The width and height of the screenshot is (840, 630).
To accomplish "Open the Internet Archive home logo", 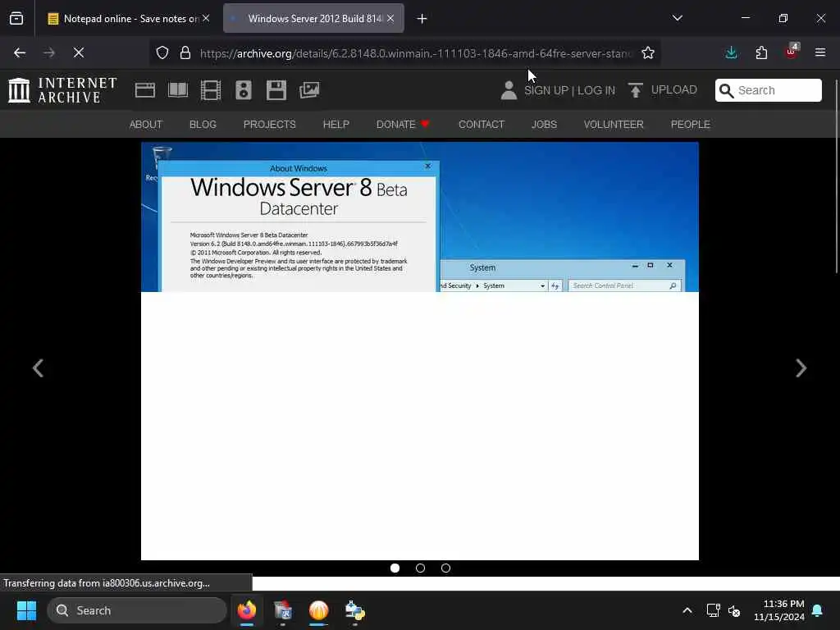I will coord(62,90).
